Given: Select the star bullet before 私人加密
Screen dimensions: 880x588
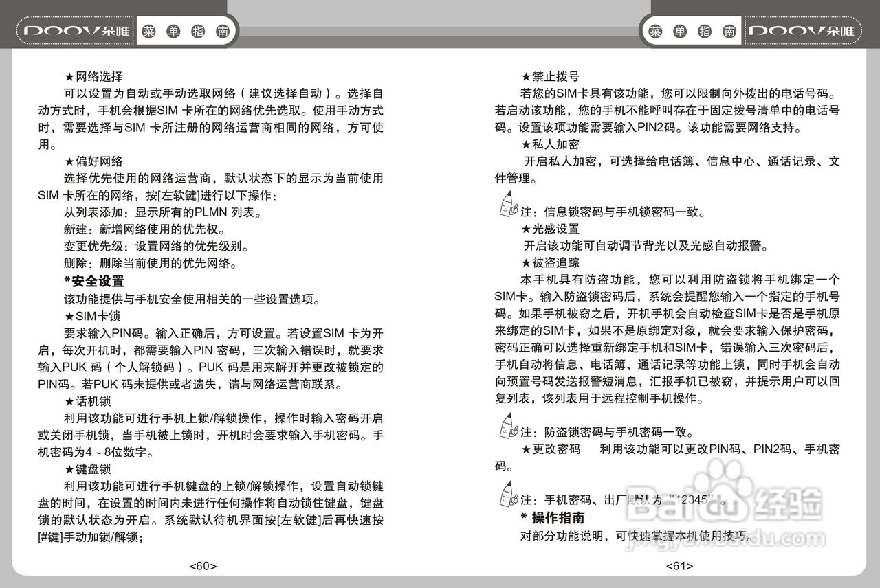Looking at the screenshot, I should 526,145.
